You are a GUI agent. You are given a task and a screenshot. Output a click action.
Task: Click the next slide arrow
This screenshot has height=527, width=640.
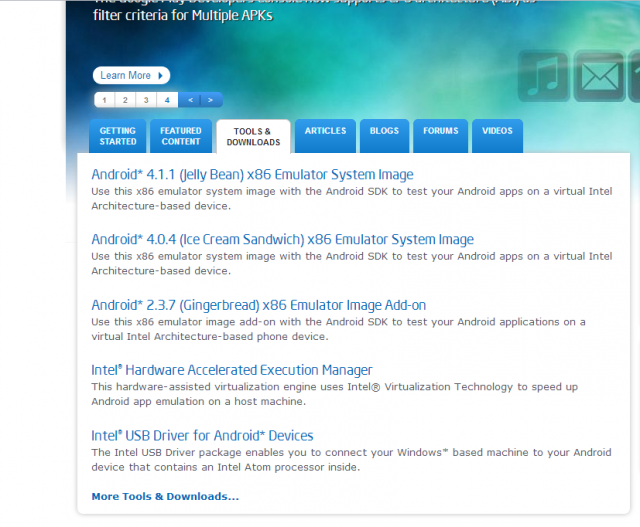211,100
